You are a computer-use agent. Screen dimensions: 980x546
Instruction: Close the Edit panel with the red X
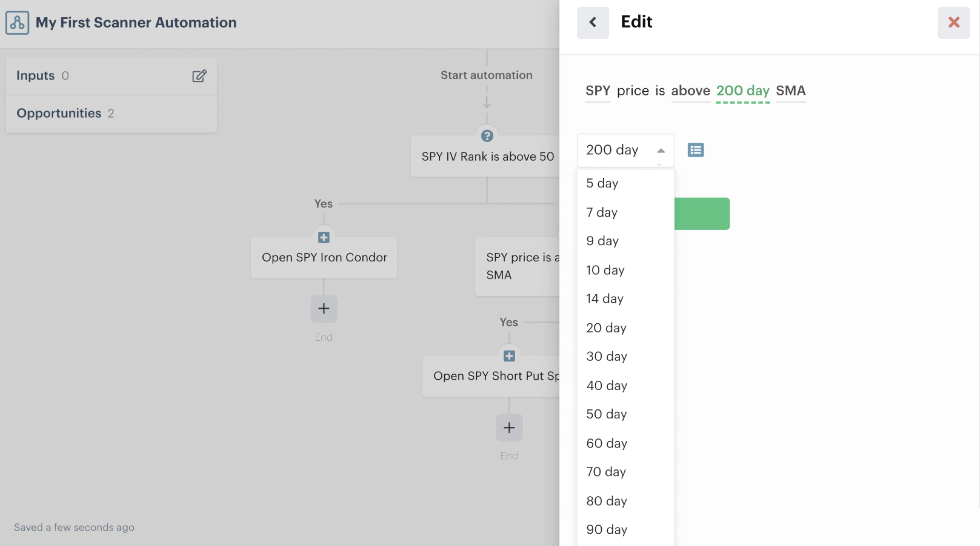(x=953, y=23)
